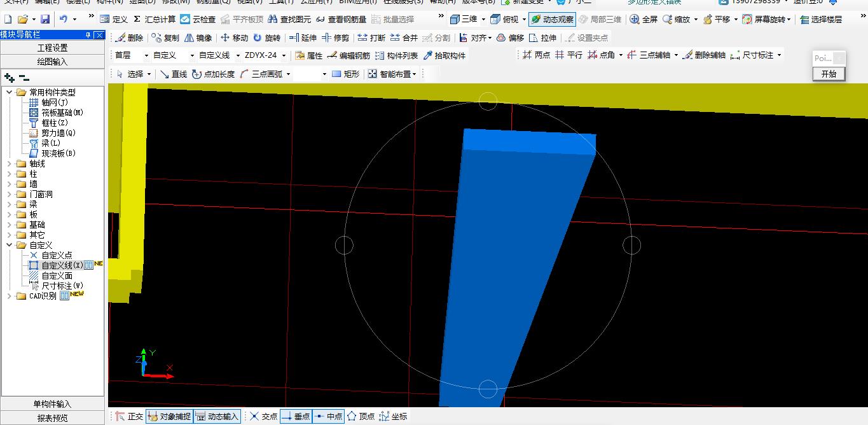Select the 移动 move tool
This screenshot has height=425, width=868.
[x=234, y=38]
